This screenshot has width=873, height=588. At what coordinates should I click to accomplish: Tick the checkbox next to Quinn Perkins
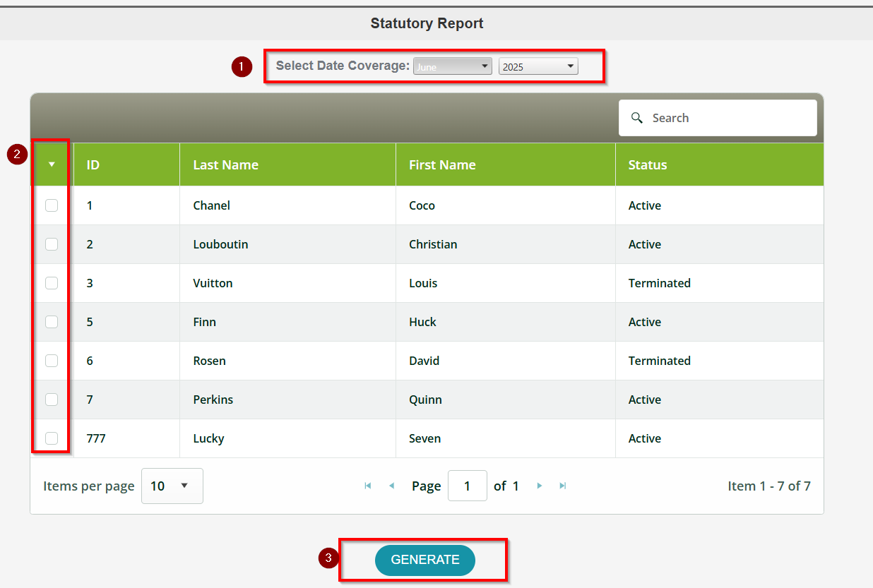[x=50, y=400]
